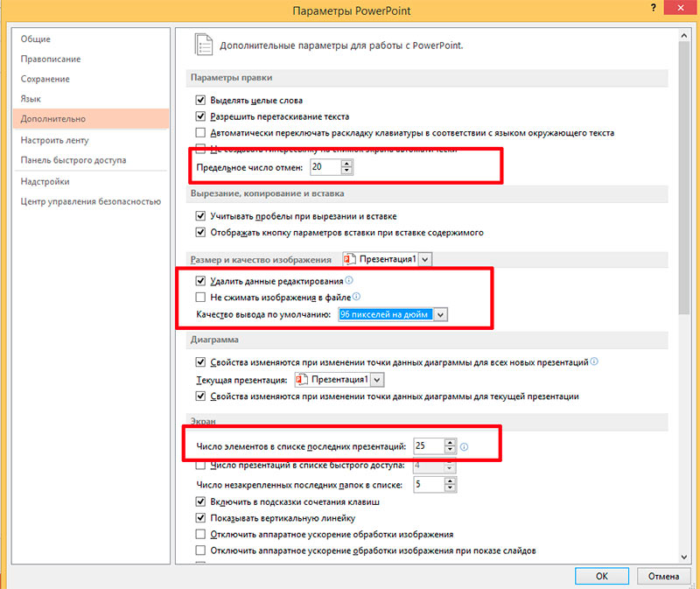Uncheck Удалить данные редактирования
This screenshot has width=700, height=589.
[x=200, y=281]
